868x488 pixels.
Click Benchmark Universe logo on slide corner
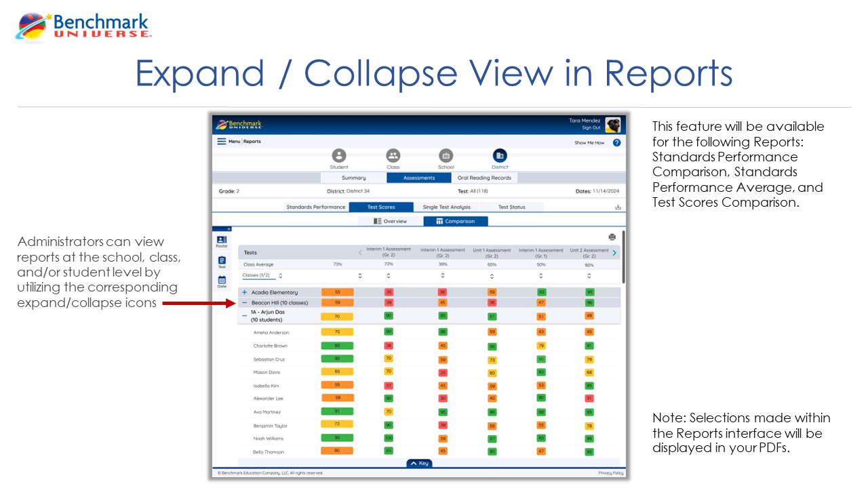point(83,26)
